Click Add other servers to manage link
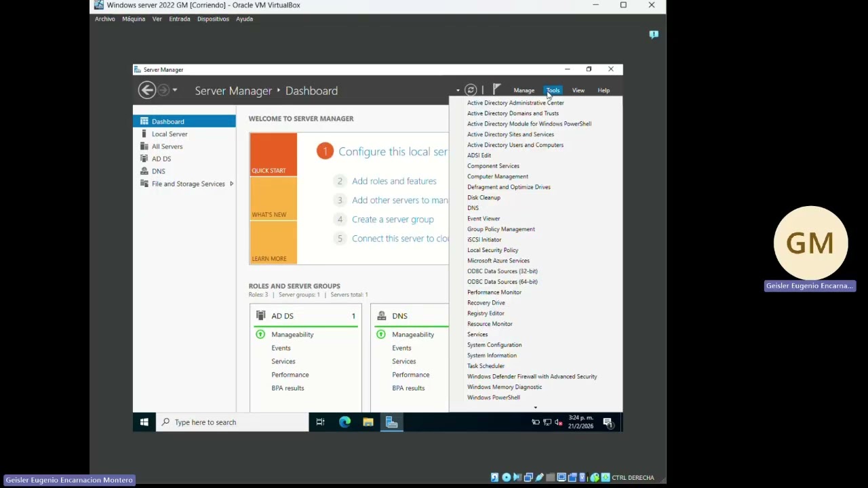Screen dimensions: 868x488 point(400,200)
